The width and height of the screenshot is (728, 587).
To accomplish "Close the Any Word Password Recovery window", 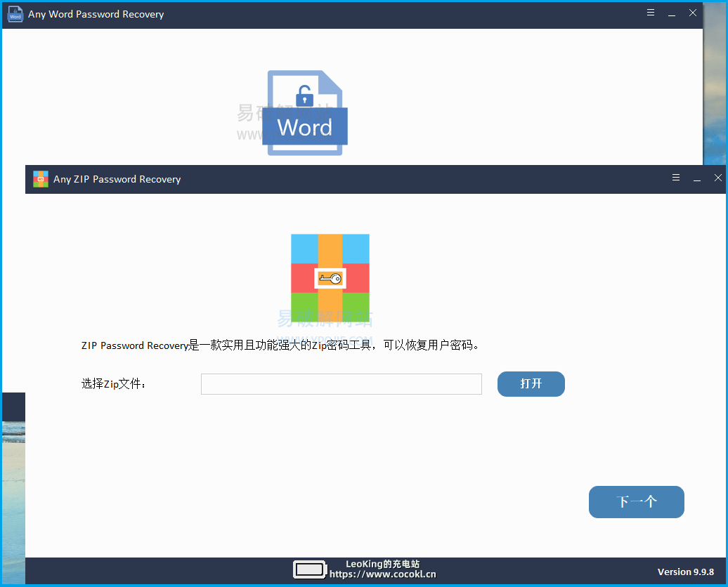I will [692, 13].
